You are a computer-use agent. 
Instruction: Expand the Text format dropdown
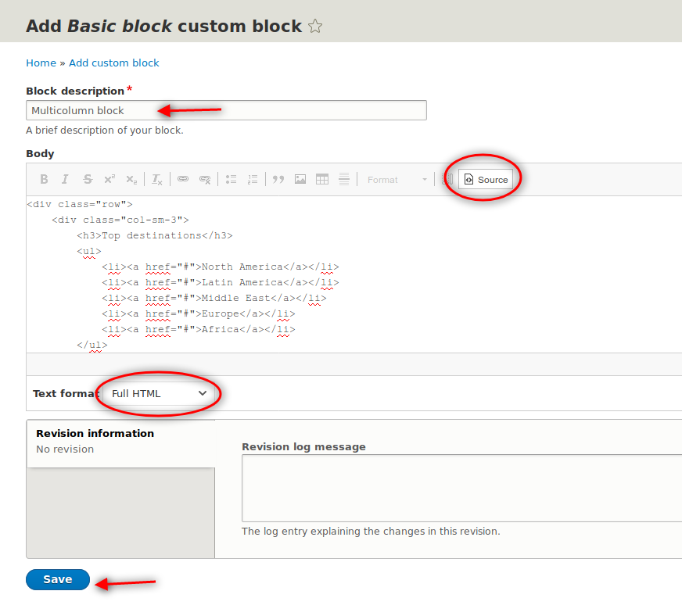tap(159, 393)
